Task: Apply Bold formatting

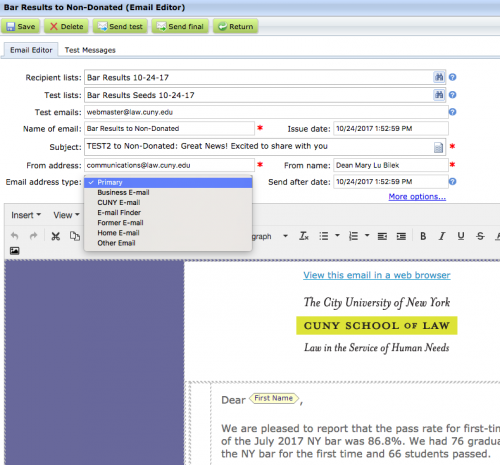Action: point(423,236)
